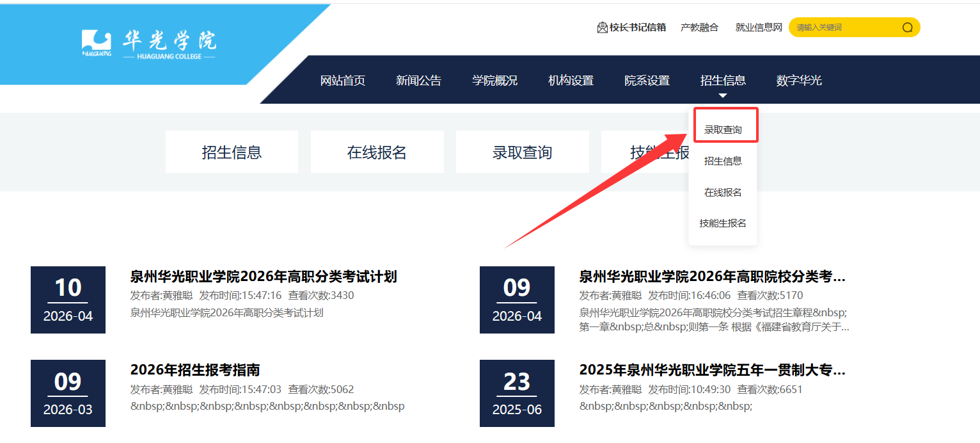Open 网站首页 in the navigation bar
This screenshot has height=443, width=980.
(343, 81)
